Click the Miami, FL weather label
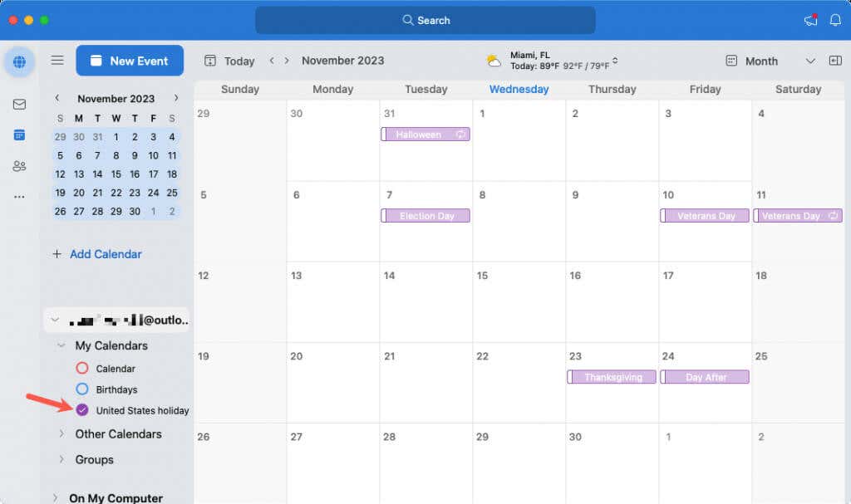 click(530, 55)
